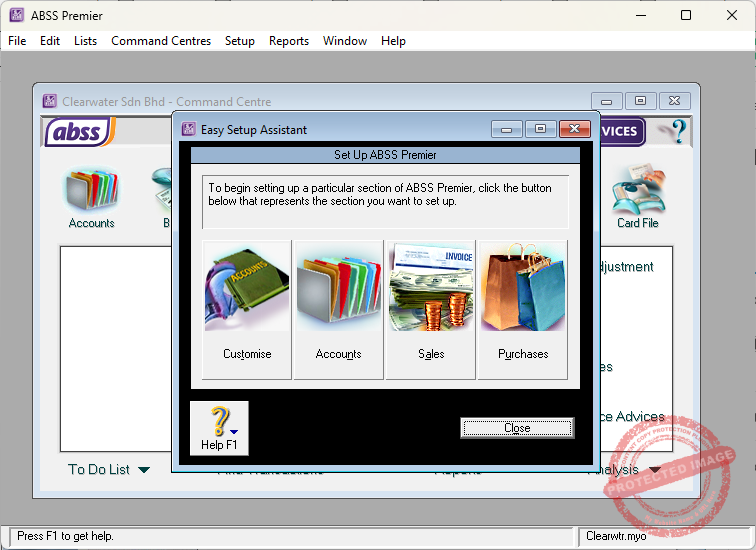Open the Command Centres menu

[161, 41]
